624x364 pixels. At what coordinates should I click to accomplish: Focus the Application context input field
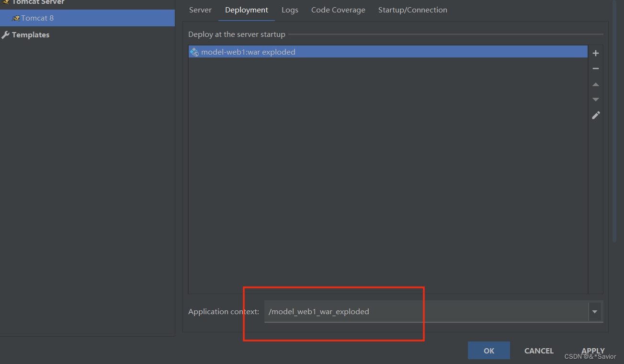tap(426, 312)
